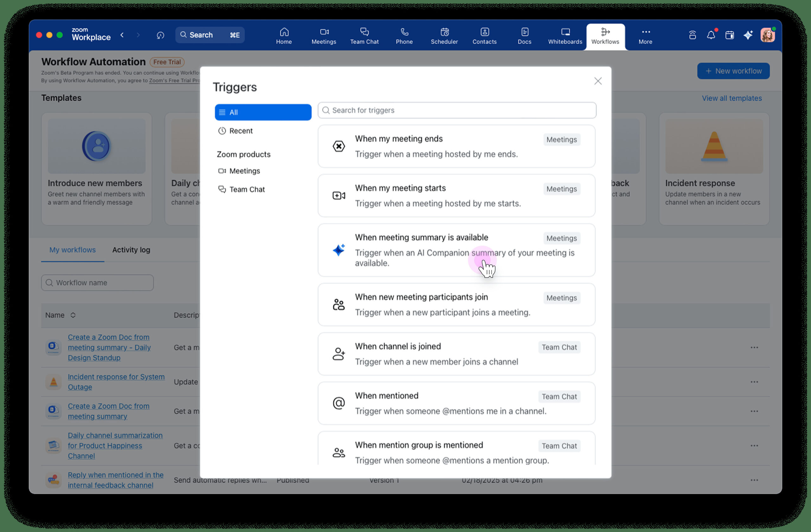Click the New workflow button
This screenshot has height=532, width=811.
(x=733, y=71)
